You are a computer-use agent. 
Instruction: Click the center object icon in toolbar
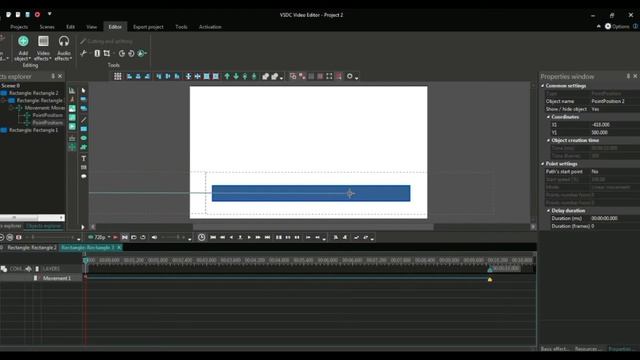pos(188,76)
